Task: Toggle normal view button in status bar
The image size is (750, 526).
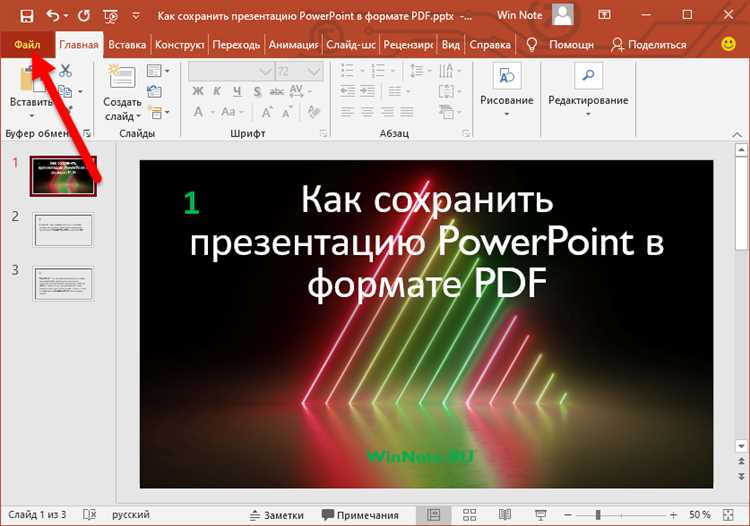Action: point(433,514)
